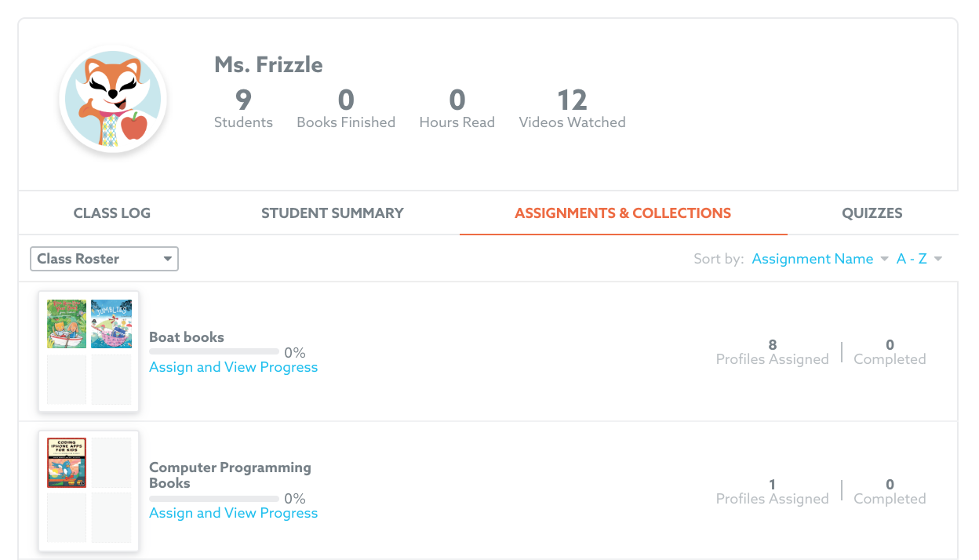Click Ms. Frizzle's fox avatar
The image size is (979, 560).
(x=115, y=100)
